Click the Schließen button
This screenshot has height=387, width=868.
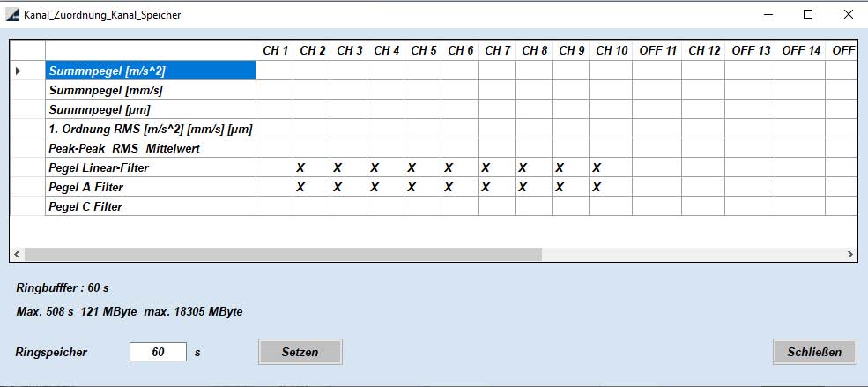click(814, 352)
